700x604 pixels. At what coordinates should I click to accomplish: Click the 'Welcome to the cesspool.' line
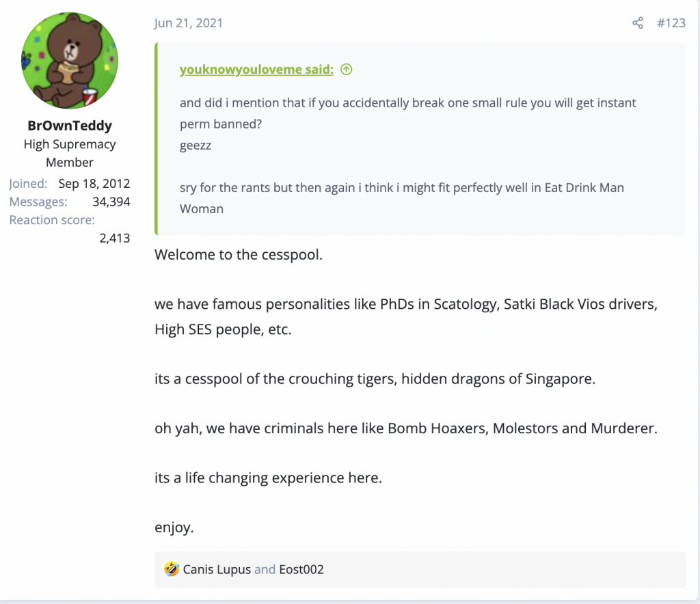pyautogui.click(x=239, y=255)
